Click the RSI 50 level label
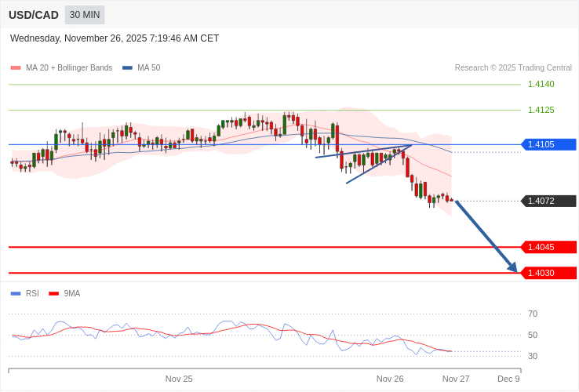 pyautogui.click(x=533, y=335)
